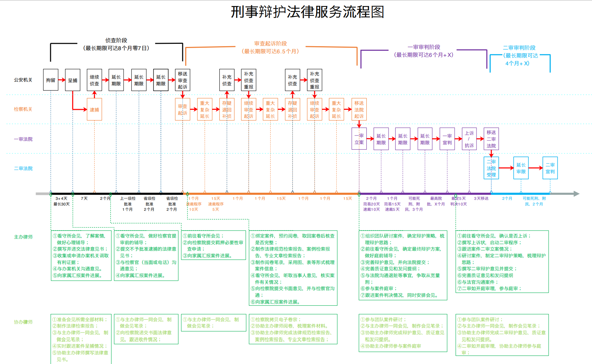Screen dimensions: 592x364
Task: Click the assistant lawyer box starting 检察院拷贝电子卷宗
Action: 293,329
